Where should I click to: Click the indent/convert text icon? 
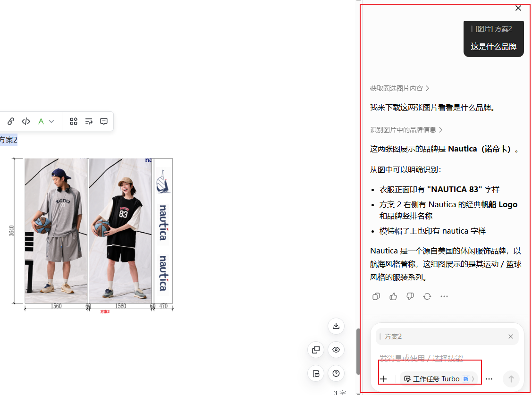[89, 121]
